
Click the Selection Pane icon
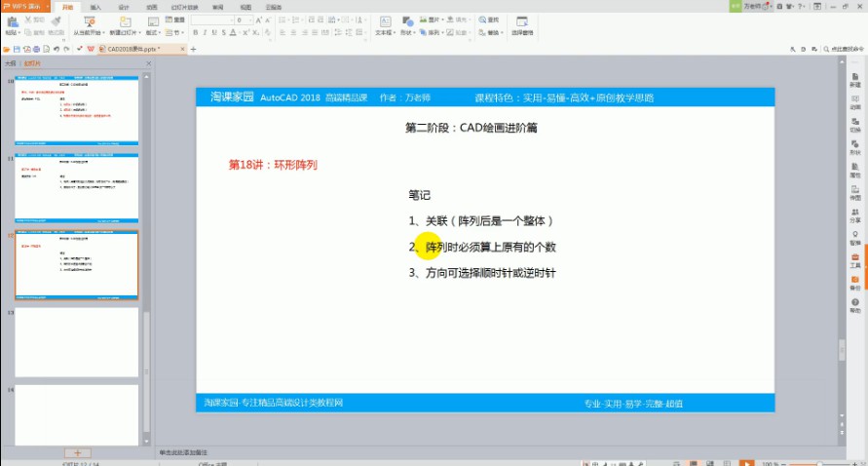pos(522,21)
